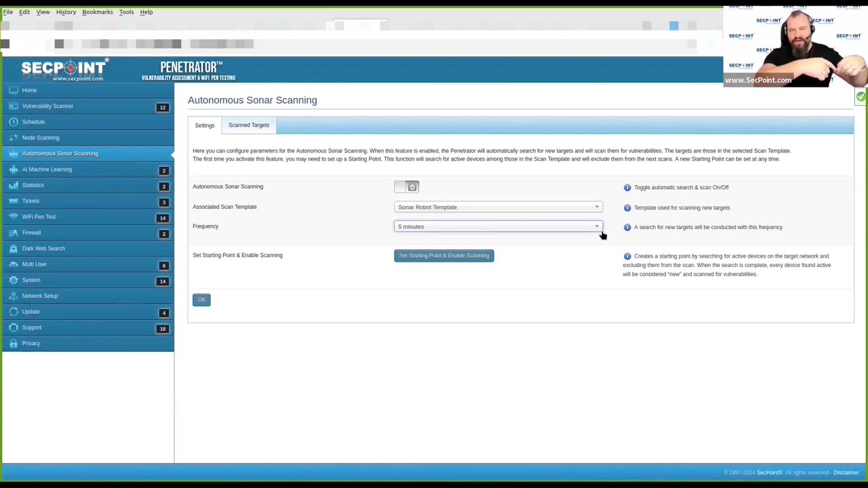Click the Multi User icon
Viewport: 868px width, 488px height.
[x=14, y=264]
